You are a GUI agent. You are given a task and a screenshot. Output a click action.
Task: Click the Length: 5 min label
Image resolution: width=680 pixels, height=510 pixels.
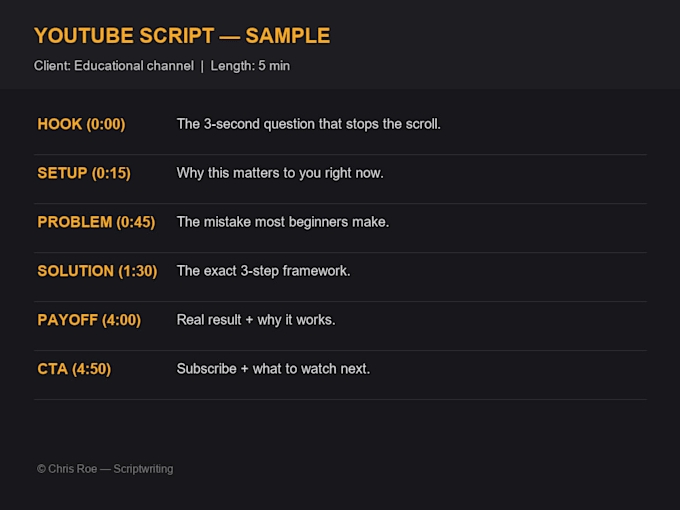250,66
